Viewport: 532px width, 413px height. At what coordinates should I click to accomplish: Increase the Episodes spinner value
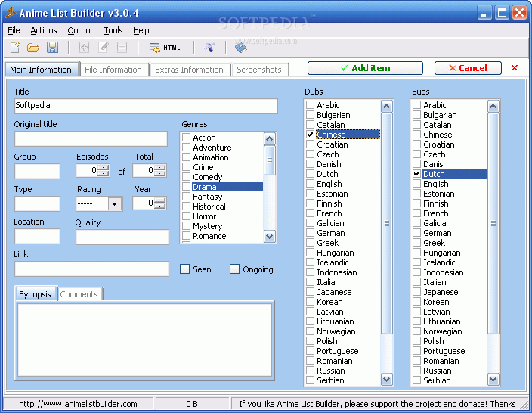pos(103,167)
